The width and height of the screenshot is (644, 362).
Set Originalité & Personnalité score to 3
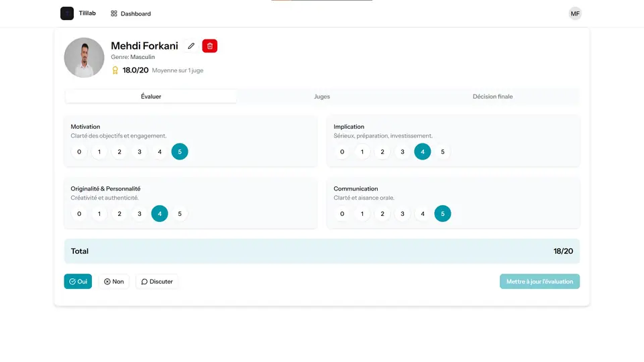tap(140, 214)
